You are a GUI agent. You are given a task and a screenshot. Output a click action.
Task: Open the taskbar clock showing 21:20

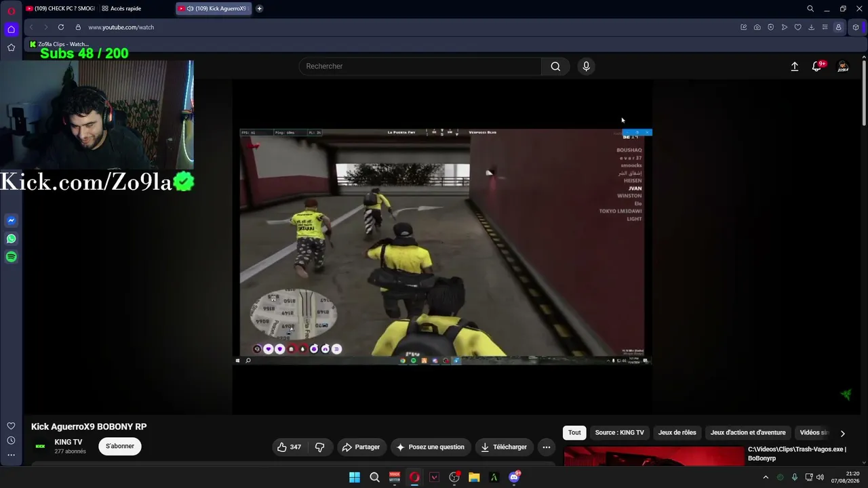pyautogui.click(x=846, y=477)
